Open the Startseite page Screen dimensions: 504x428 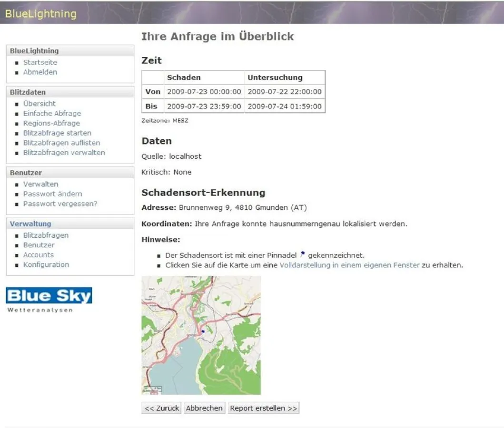click(40, 62)
